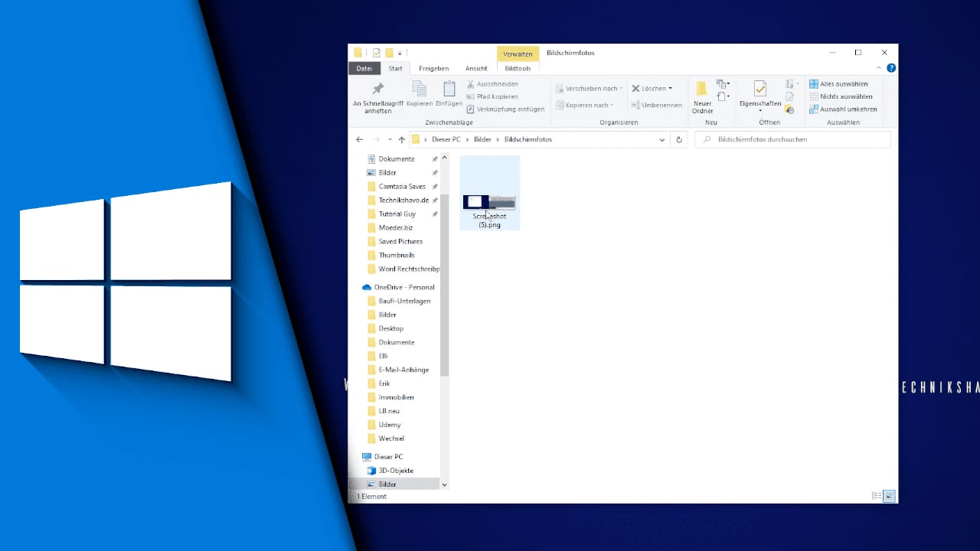Select the Screenshot (5).png thumbnail
The width and height of the screenshot is (980, 551).
489,193
